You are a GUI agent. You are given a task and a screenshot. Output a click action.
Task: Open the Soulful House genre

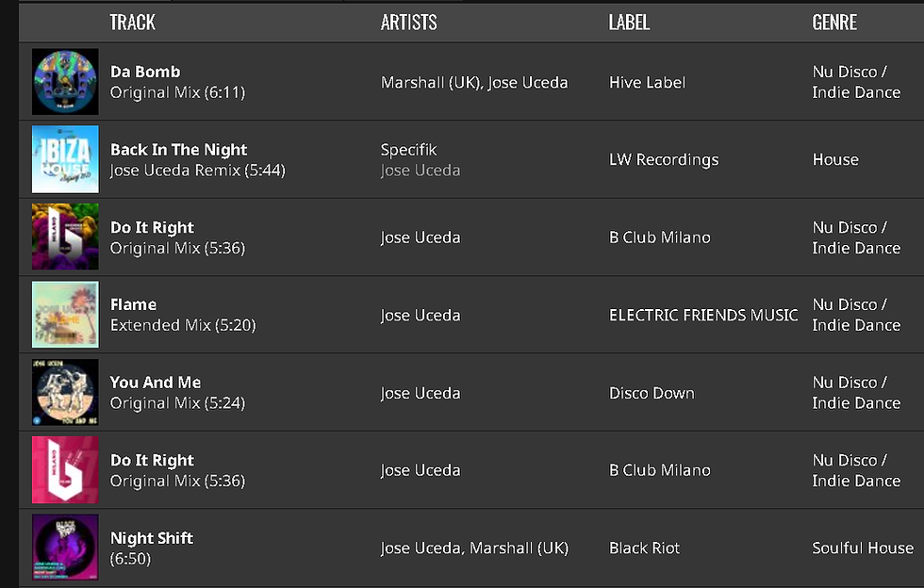point(863,547)
